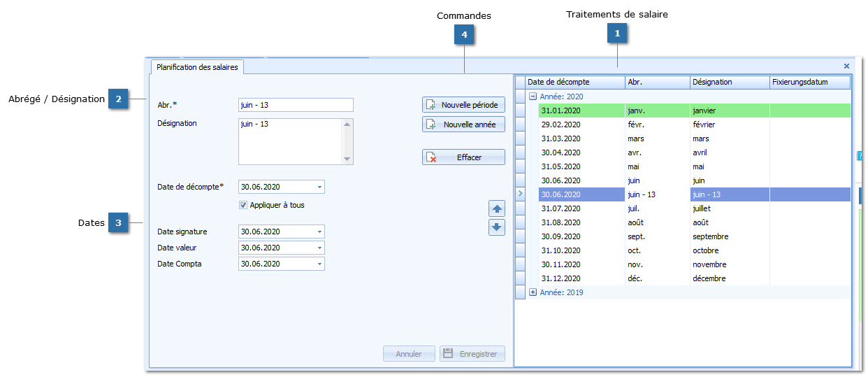Open the Date signature dropdown
The width and height of the screenshot is (868, 377).
(319, 232)
